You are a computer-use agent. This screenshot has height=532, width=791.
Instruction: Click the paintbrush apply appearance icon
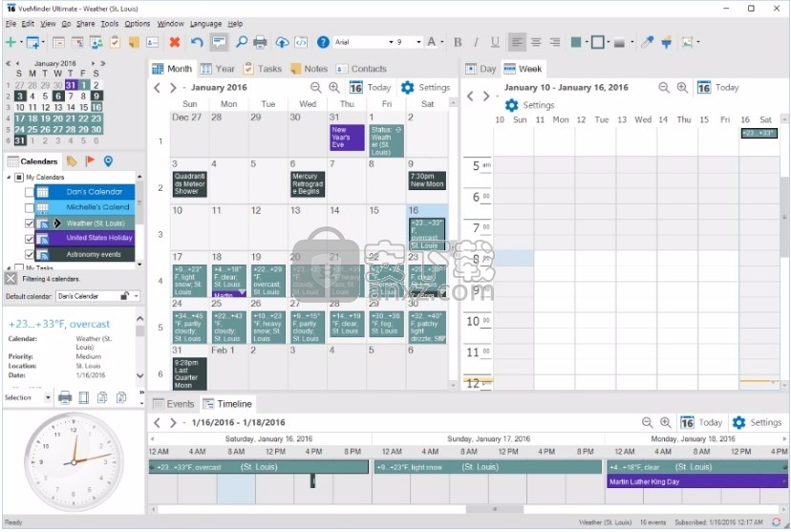[667, 42]
